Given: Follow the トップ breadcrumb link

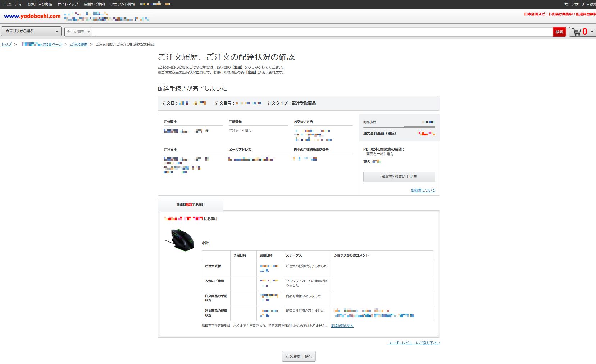Looking at the screenshot, I should coord(6,44).
